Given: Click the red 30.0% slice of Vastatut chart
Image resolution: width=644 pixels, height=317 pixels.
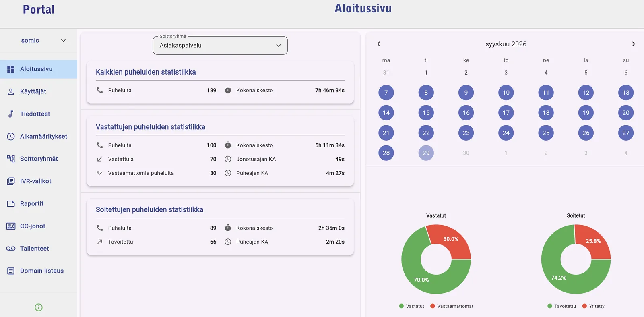Looking at the screenshot, I should [451, 239].
